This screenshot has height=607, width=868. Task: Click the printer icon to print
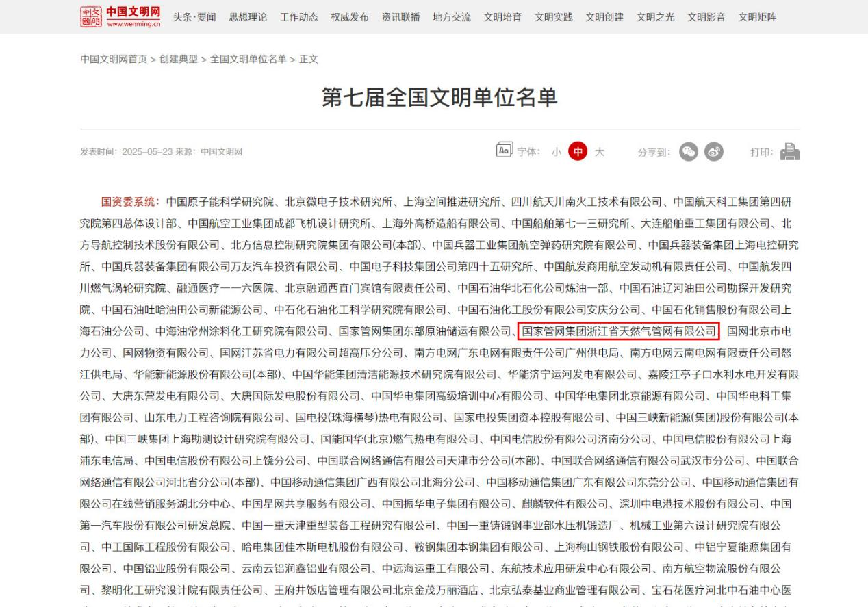tap(790, 151)
